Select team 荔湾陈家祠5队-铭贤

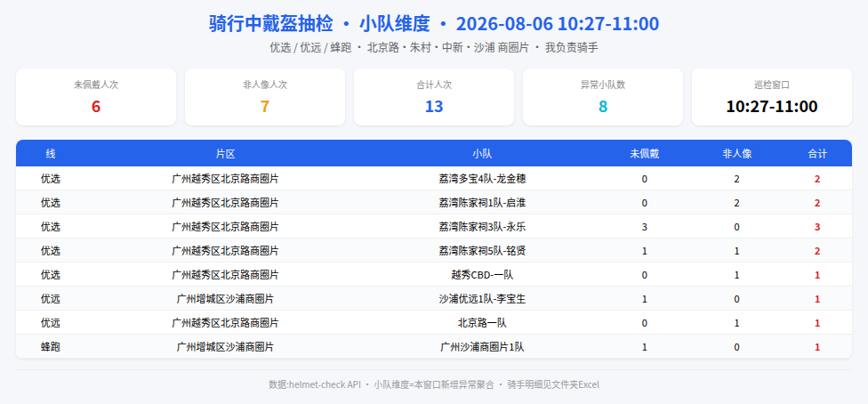tap(482, 251)
